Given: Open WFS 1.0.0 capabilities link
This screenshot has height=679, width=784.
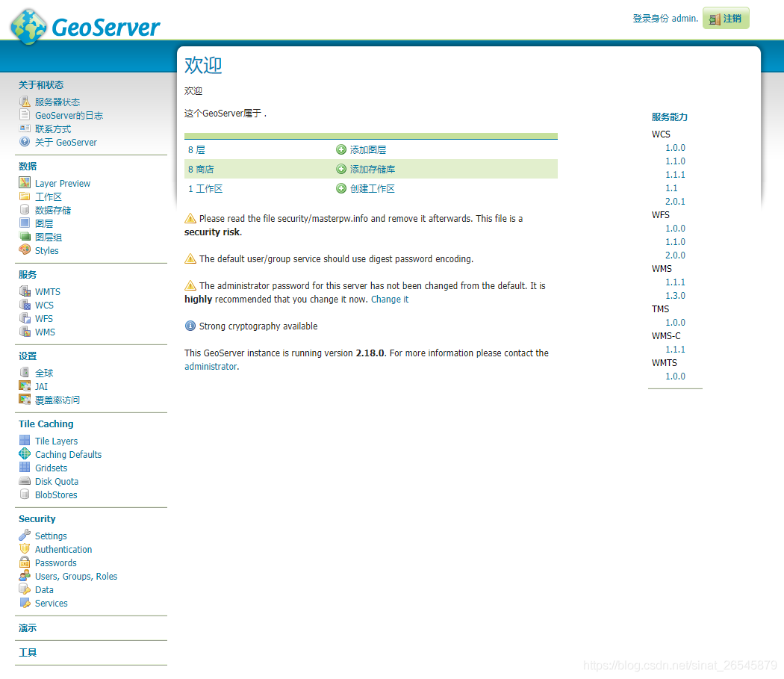Looking at the screenshot, I should point(675,228).
